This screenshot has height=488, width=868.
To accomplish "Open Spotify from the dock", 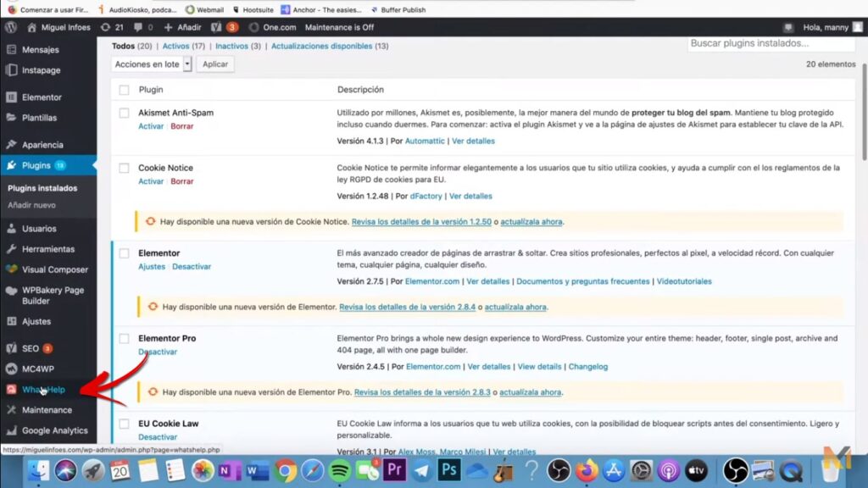I will coord(339,471).
